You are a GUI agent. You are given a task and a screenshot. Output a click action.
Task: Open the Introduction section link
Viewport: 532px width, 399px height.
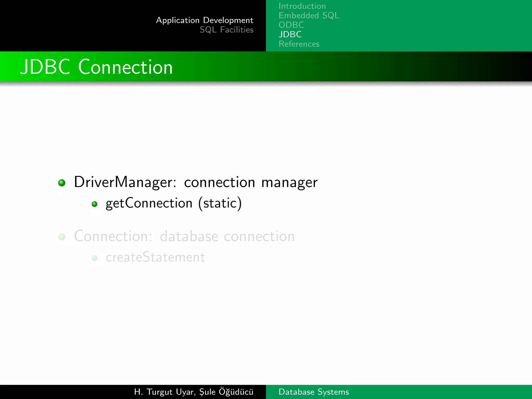(302, 6)
